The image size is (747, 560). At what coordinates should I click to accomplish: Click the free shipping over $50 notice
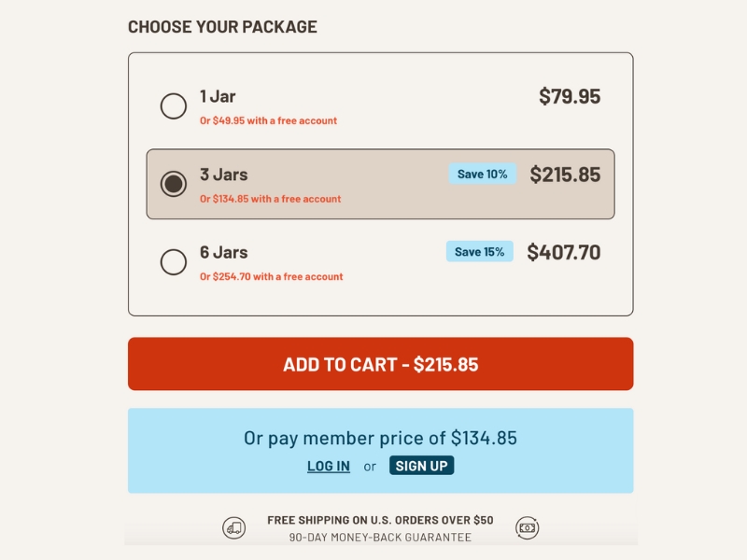pyautogui.click(x=380, y=520)
